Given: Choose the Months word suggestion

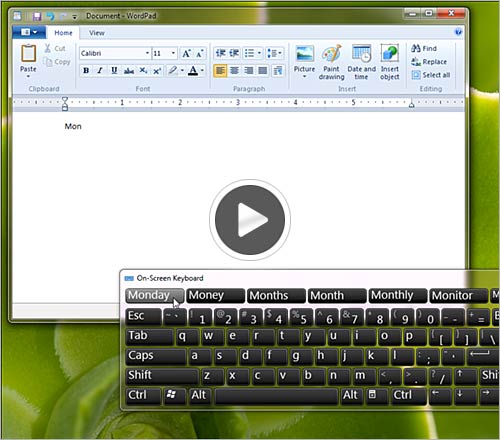Looking at the screenshot, I should (276, 296).
